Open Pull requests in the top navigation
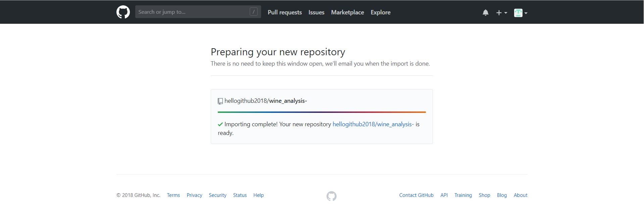 point(285,12)
